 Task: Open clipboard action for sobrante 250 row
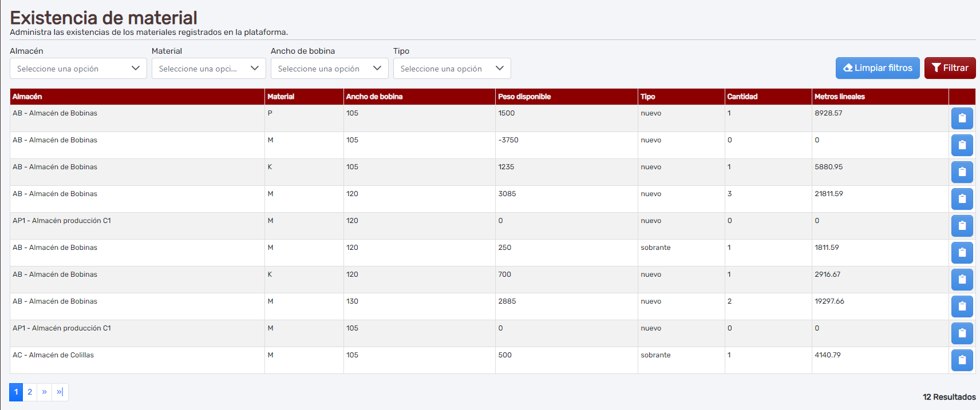tap(962, 253)
